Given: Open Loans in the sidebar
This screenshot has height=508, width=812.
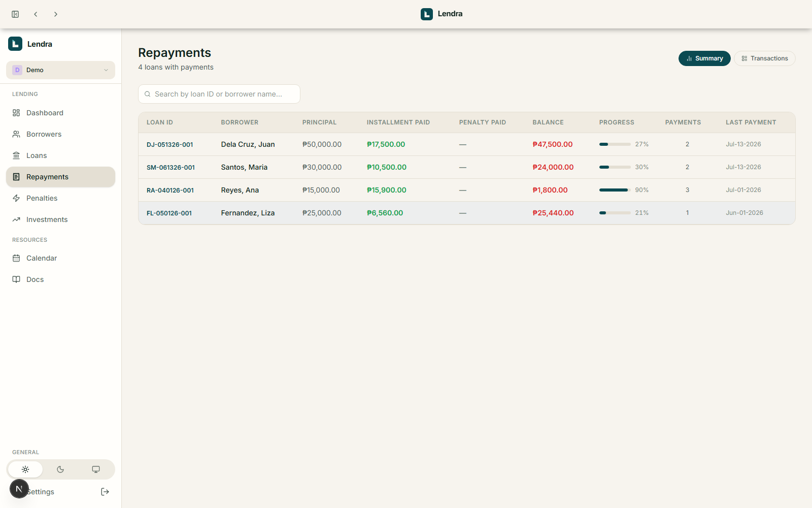Looking at the screenshot, I should click(x=60, y=155).
